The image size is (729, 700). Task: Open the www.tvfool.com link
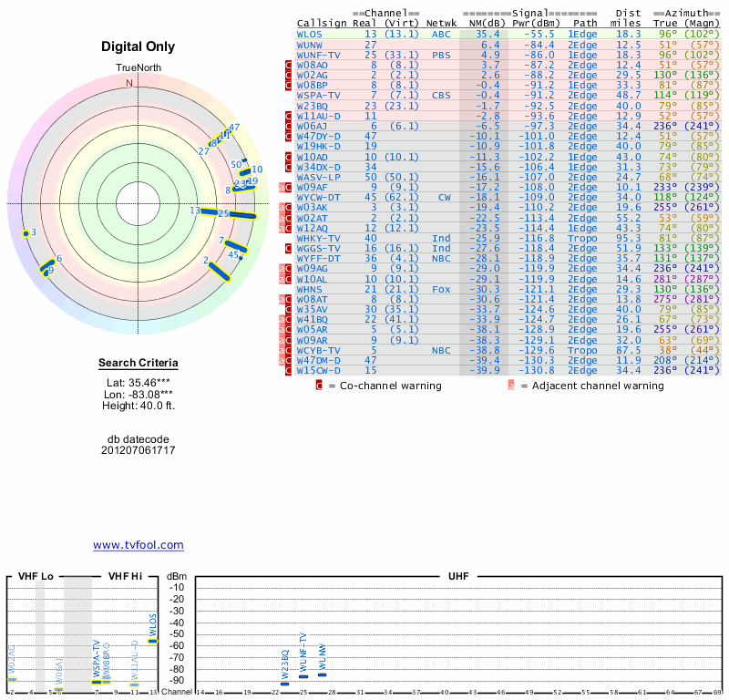point(138,545)
